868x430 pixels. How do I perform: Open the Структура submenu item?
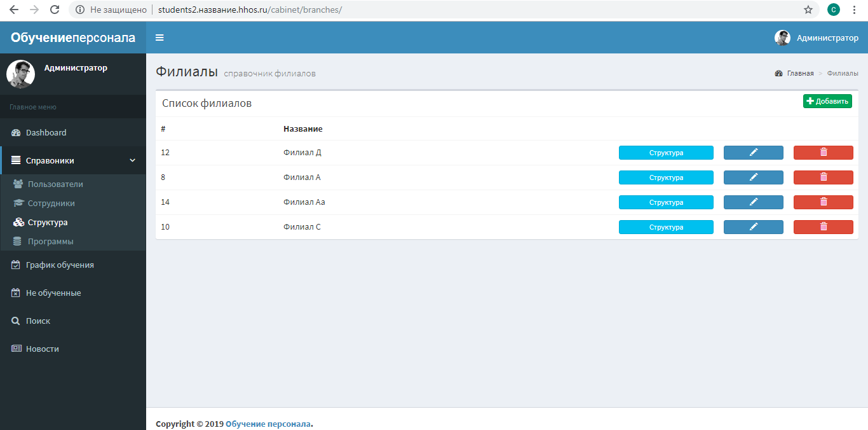click(73, 223)
